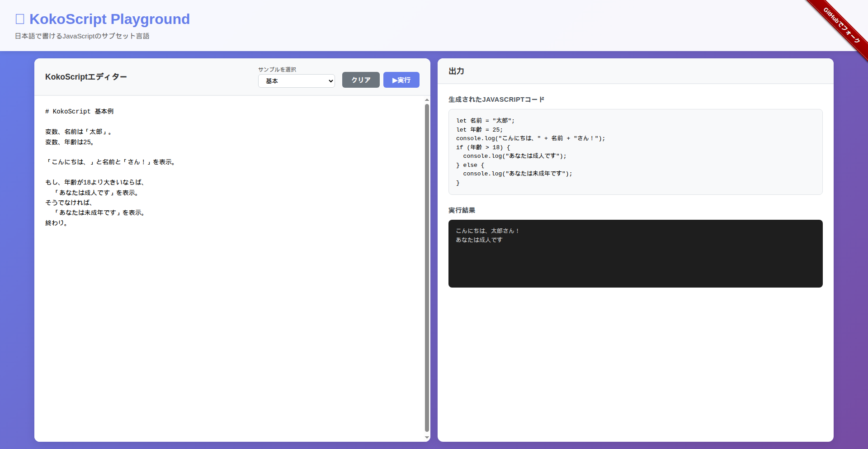Click the 出力 panel heading
The width and height of the screenshot is (868, 449).
(x=456, y=71)
